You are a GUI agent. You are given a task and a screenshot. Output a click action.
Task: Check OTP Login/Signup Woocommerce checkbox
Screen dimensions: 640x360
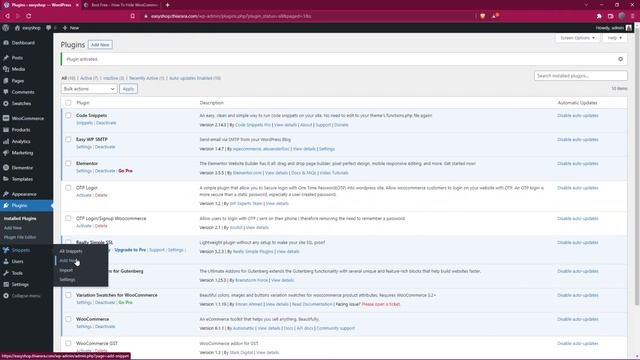click(x=68, y=218)
